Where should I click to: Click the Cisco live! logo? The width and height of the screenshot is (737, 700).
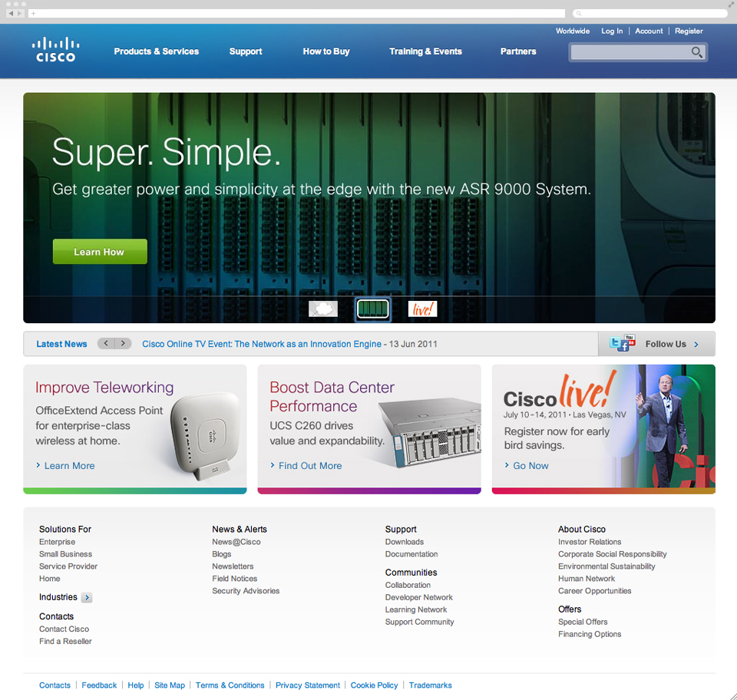(560, 389)
